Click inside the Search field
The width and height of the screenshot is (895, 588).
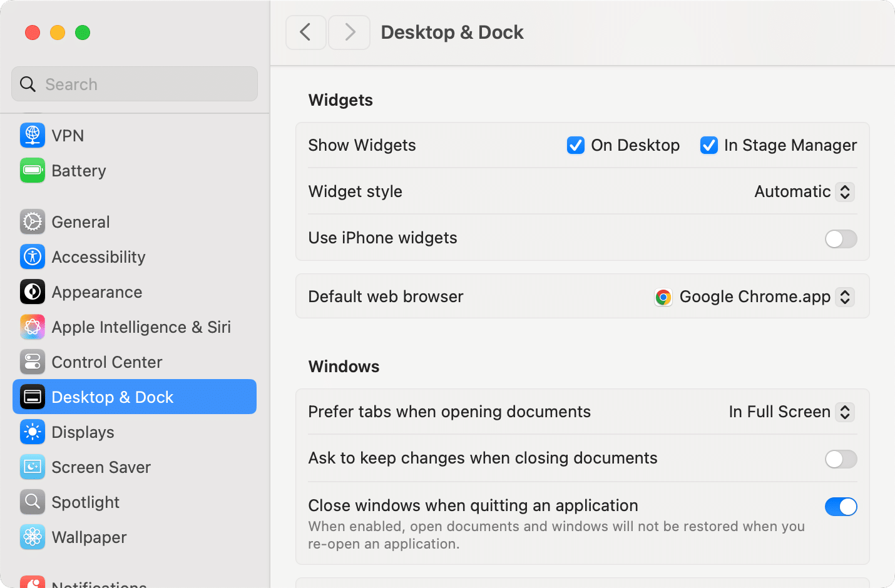134,84
